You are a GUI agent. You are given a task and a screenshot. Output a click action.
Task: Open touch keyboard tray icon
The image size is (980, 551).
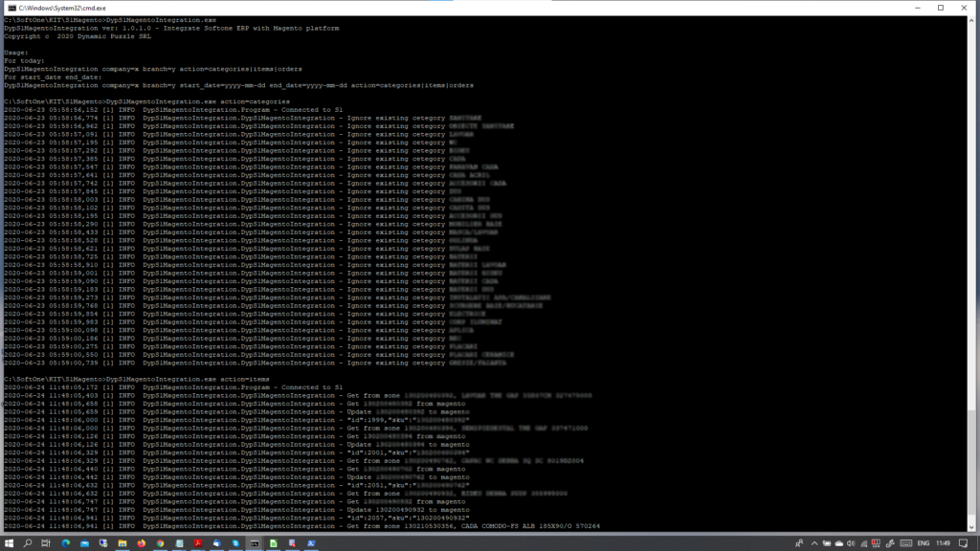click(x=906, y=543)
